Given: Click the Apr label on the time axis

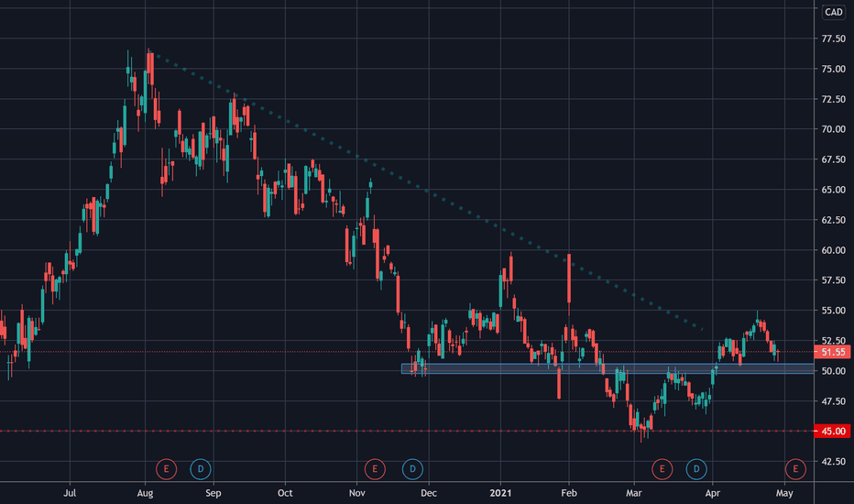Looking at the screenshot, I should pos(712,493).
